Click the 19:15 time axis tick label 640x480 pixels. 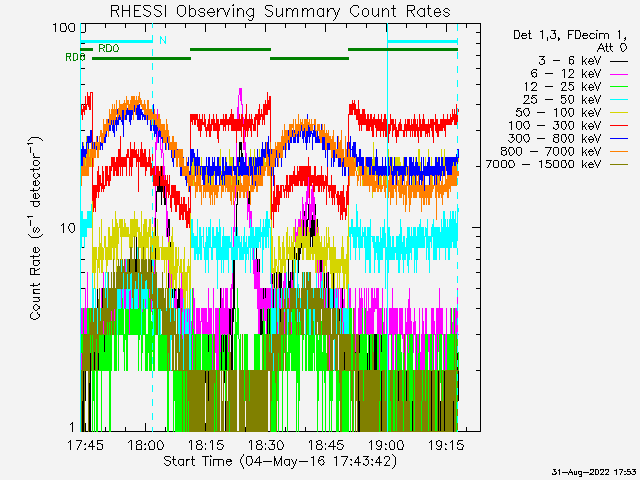tap(446, 445)
